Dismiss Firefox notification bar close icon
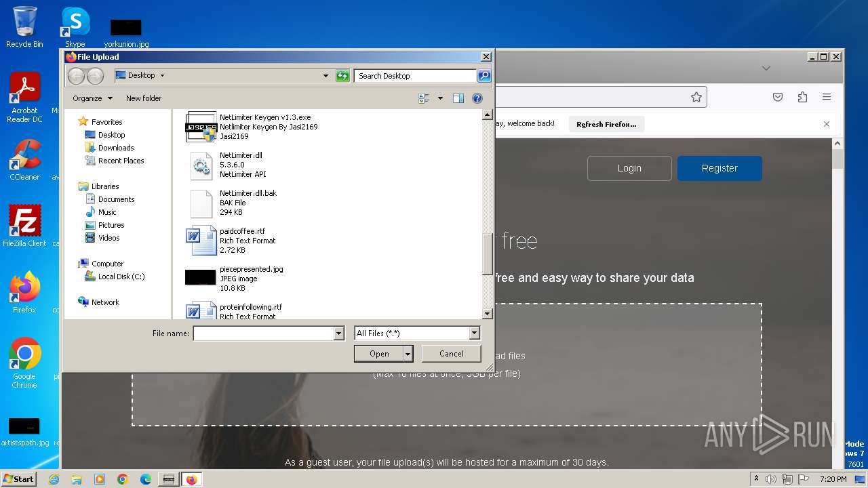The width and height of the screenshot is (868, 488). (x=827, y=124)
